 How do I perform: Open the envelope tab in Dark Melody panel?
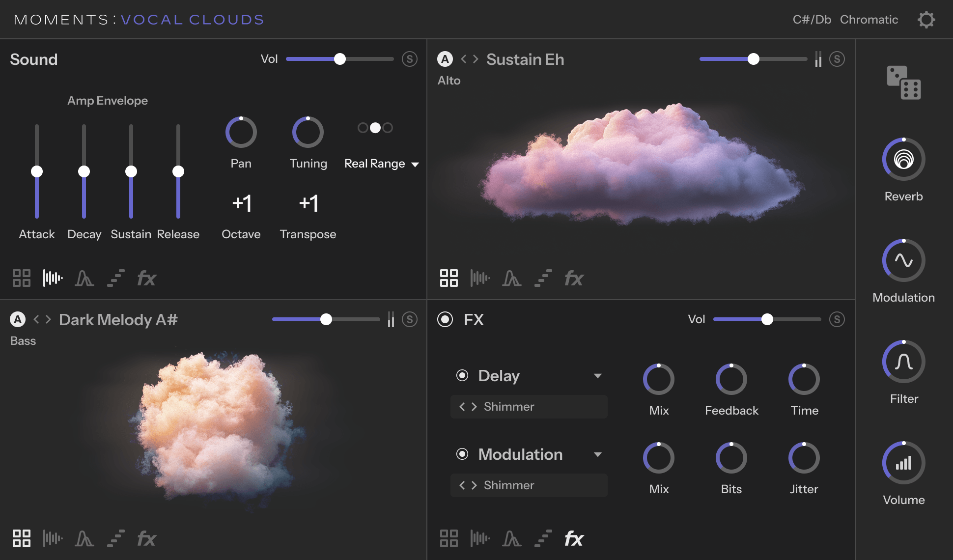tap(84, 539)
